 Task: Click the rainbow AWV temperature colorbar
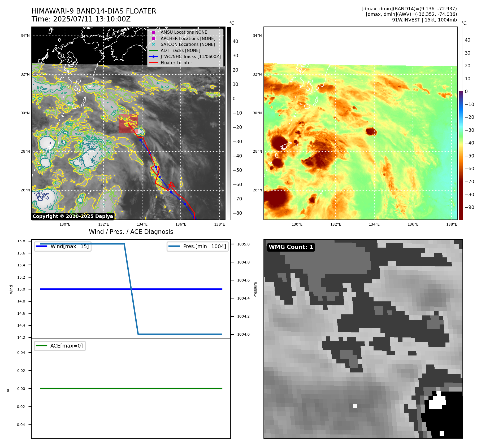click(461, 123)
